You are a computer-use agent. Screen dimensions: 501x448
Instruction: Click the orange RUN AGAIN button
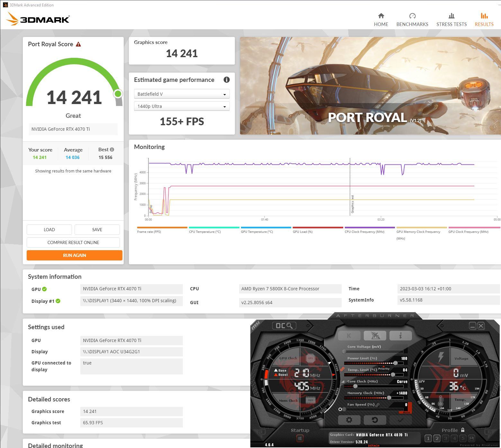click(75, 255)
